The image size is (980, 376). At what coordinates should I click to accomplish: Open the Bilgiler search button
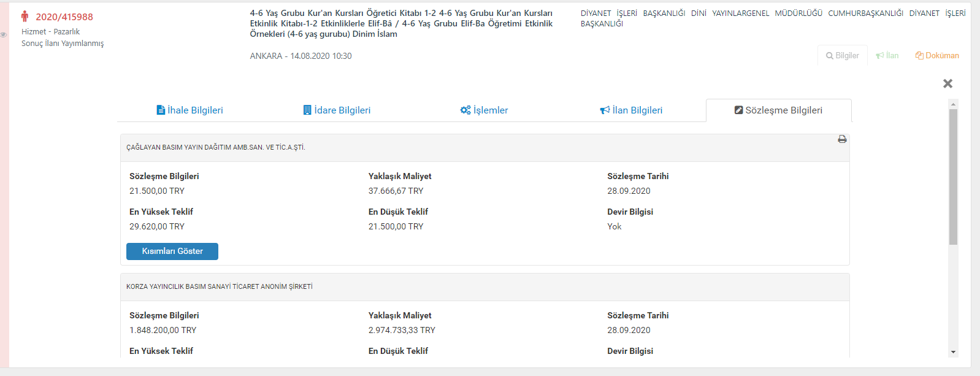842,56
